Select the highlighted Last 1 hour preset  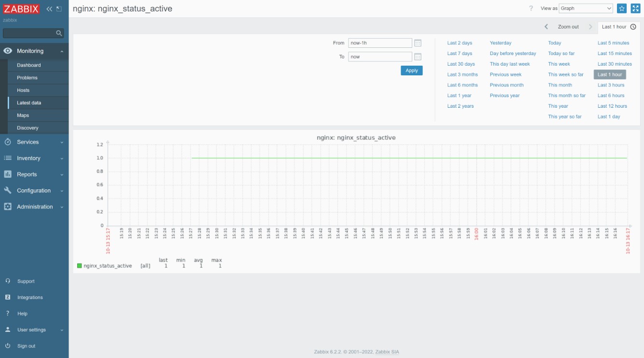(610, 74)
